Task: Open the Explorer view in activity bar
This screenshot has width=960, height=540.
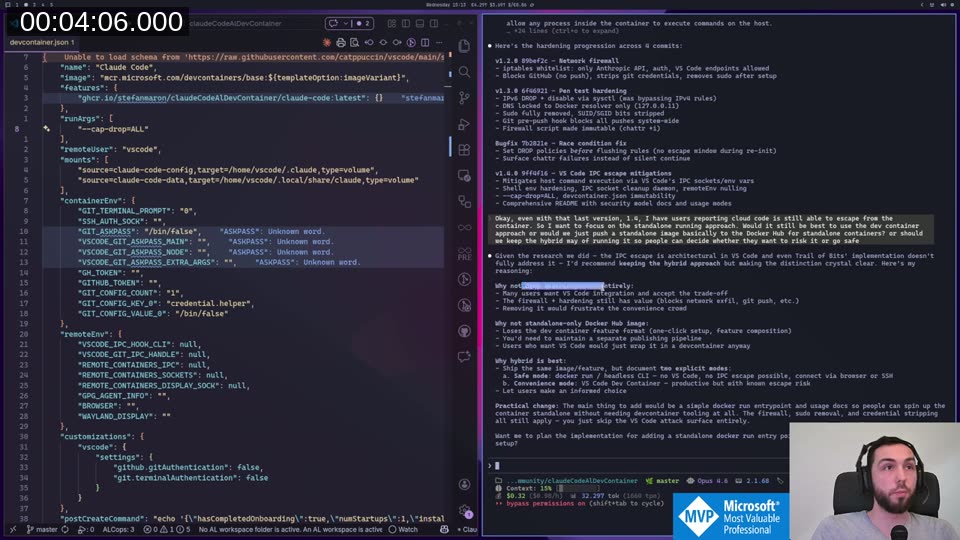Action: (464, 46)
